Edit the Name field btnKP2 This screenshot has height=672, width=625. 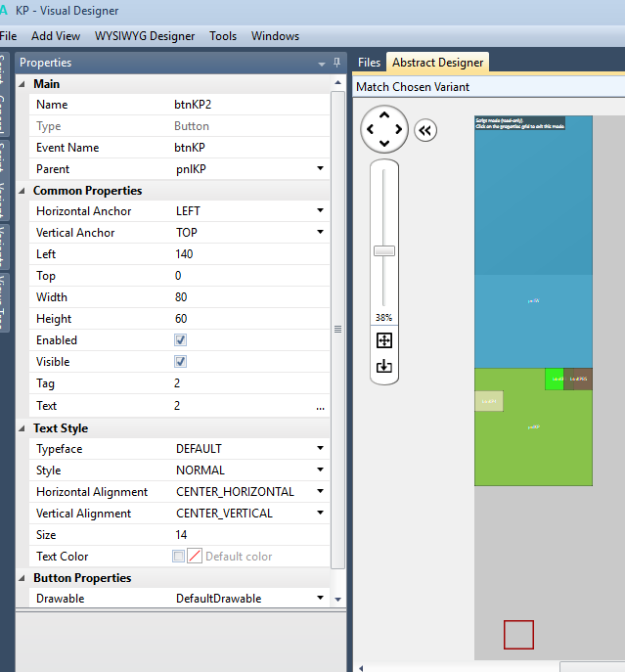[250, 105]
